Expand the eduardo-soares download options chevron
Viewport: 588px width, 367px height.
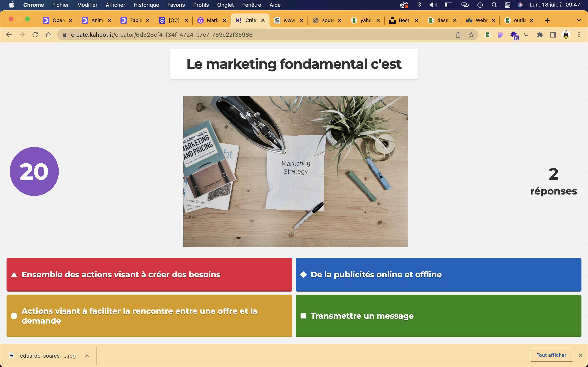pos(87,356)
